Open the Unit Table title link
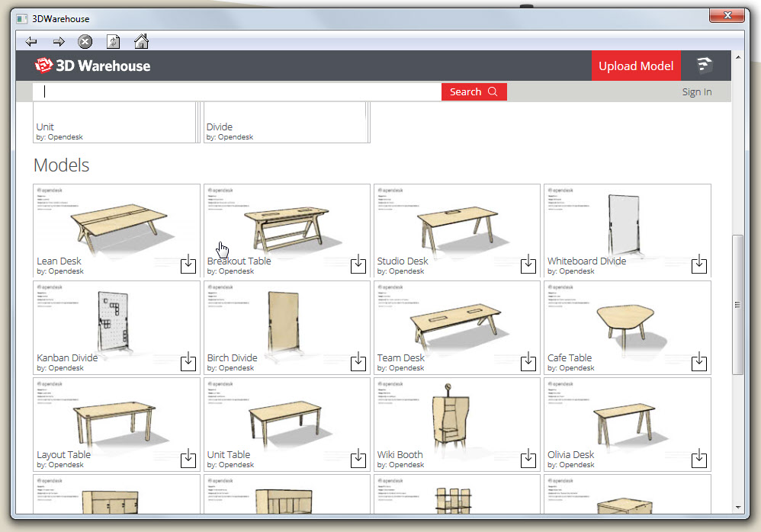The height and width of the screenshot is (532, 761). (x=229, y=455)
